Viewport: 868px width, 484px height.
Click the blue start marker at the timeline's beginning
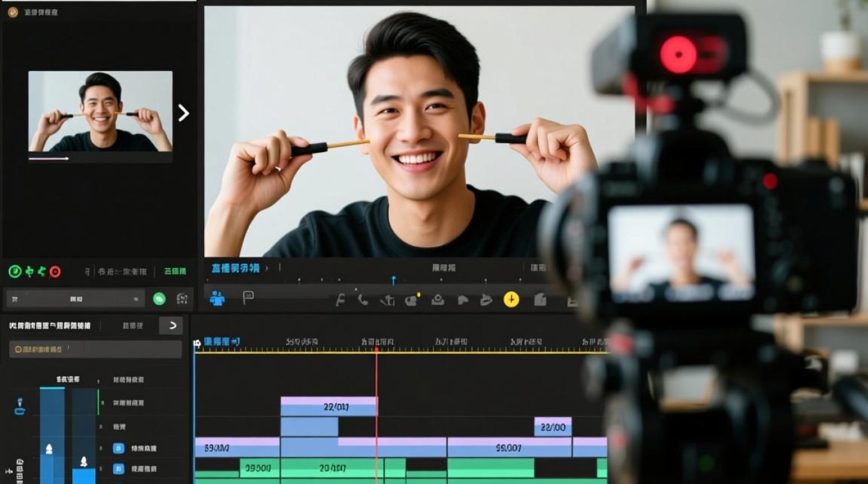(196, 344)
